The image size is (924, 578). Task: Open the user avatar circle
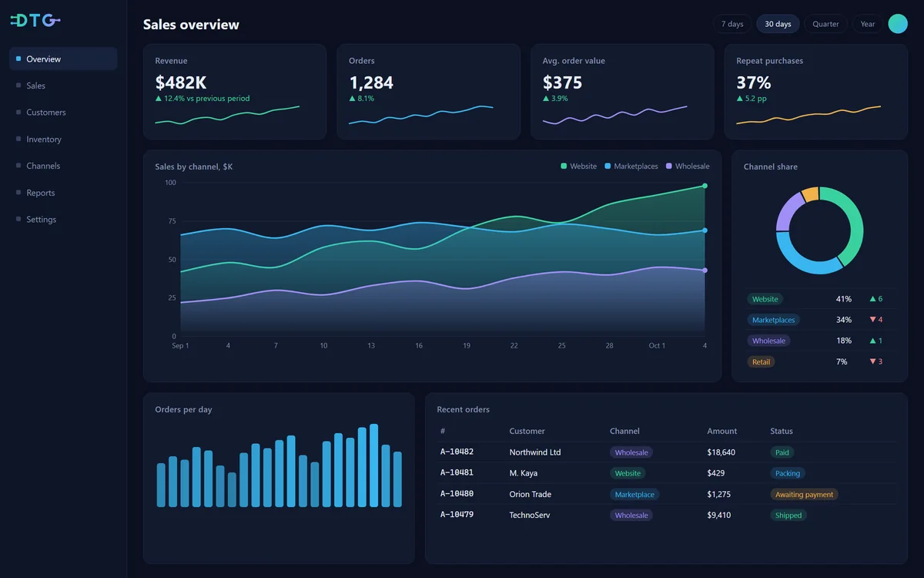click(x=898, y=24)
